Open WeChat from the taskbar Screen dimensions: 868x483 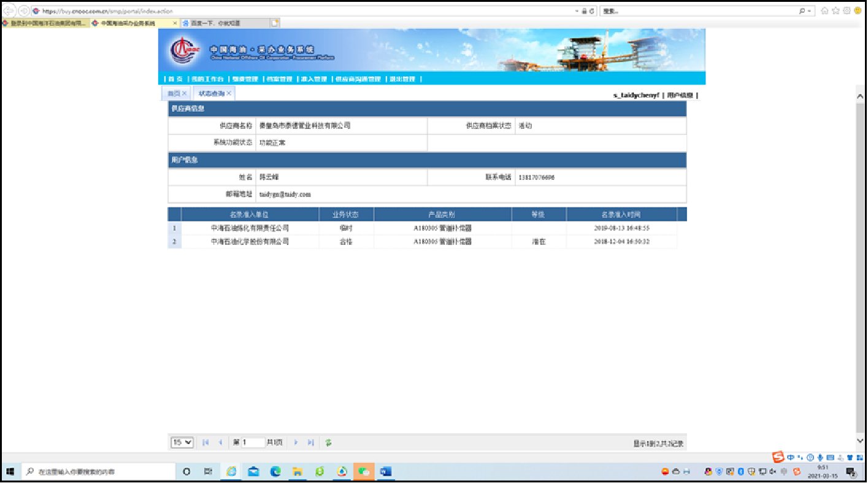(x=364, y=472)
